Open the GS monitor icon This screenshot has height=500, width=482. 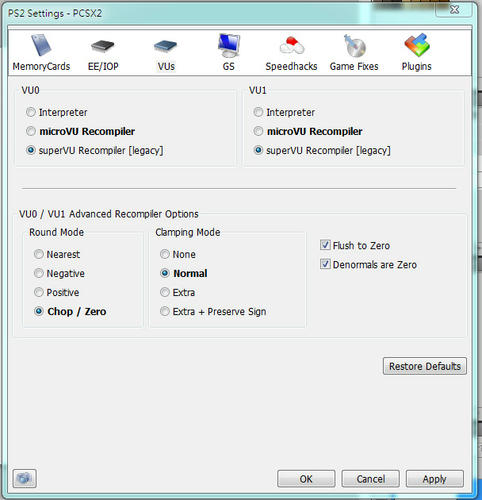pos(229,45)
